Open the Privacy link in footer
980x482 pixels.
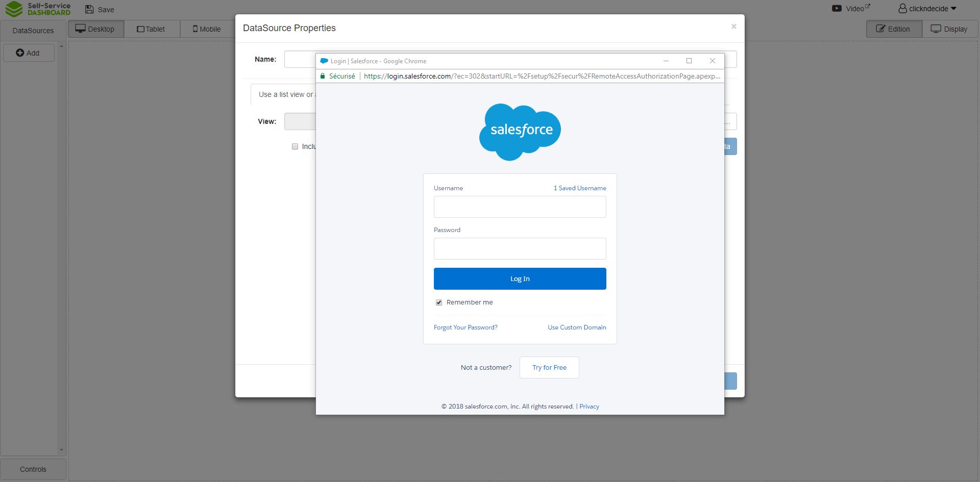pos(589,407)
